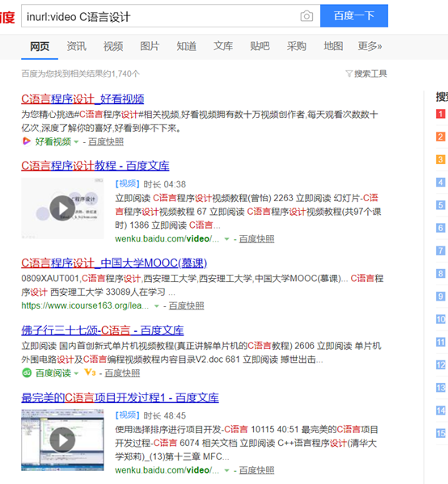Click the V3 credibility badge icon
Image resolution: width=448 pixels, height=484 pixels.
90,372
